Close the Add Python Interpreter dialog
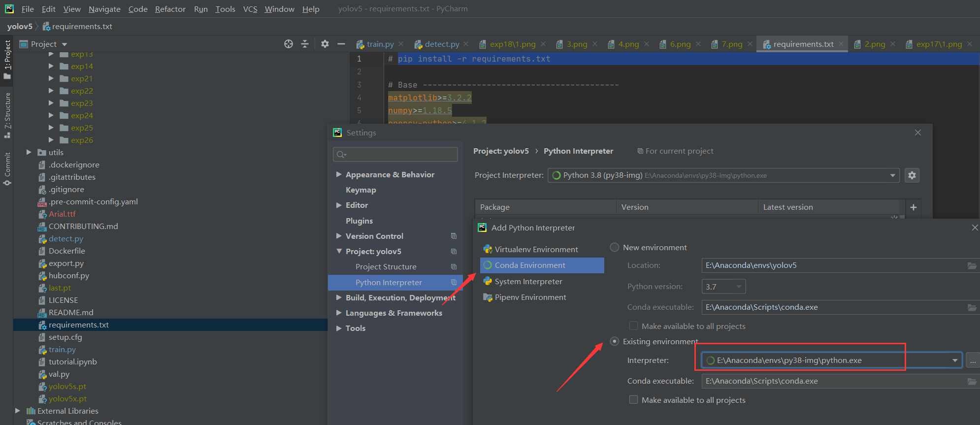Screen dimensions: 980x425 pos(975,228)
